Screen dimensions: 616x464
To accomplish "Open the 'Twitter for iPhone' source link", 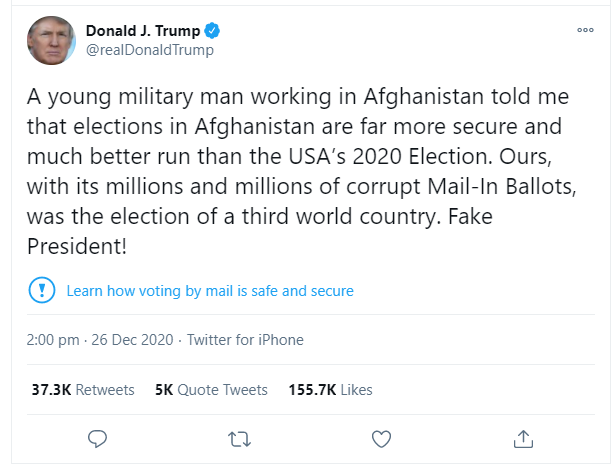I will (x=245, y=340).
